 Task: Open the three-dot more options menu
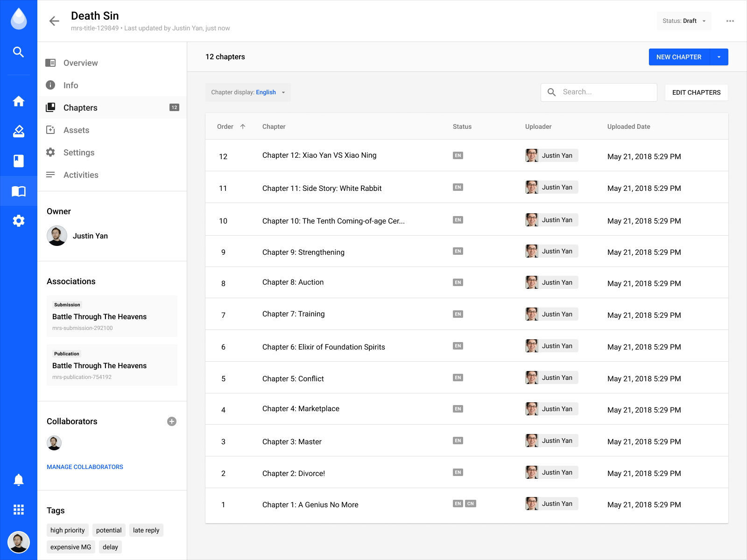click(x=730, y=21)
